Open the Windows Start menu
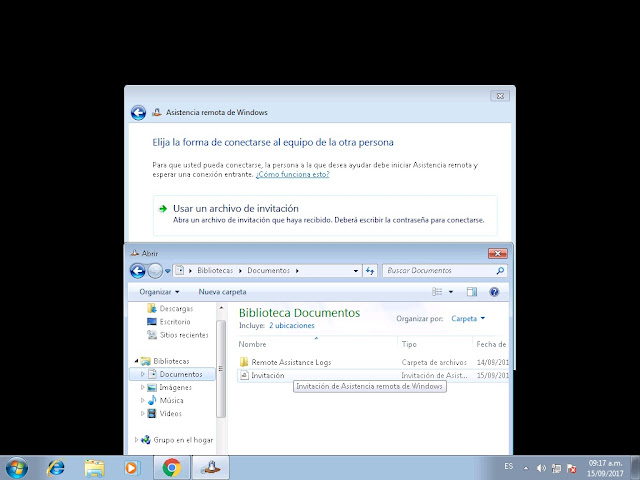The width and height of the screenshot is (640, 480). click(17, 468)
